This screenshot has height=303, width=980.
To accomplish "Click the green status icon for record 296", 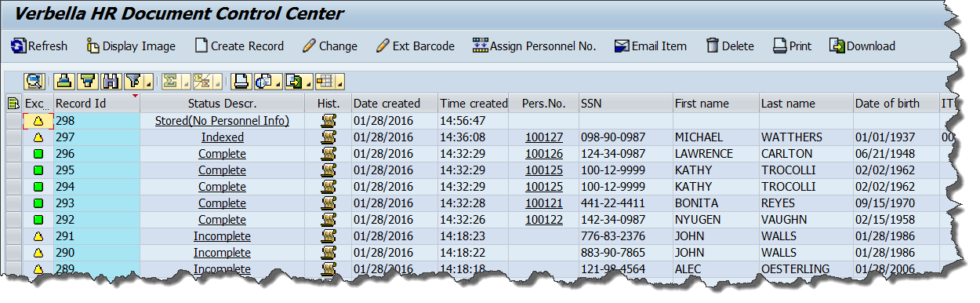I will [38, 154].
